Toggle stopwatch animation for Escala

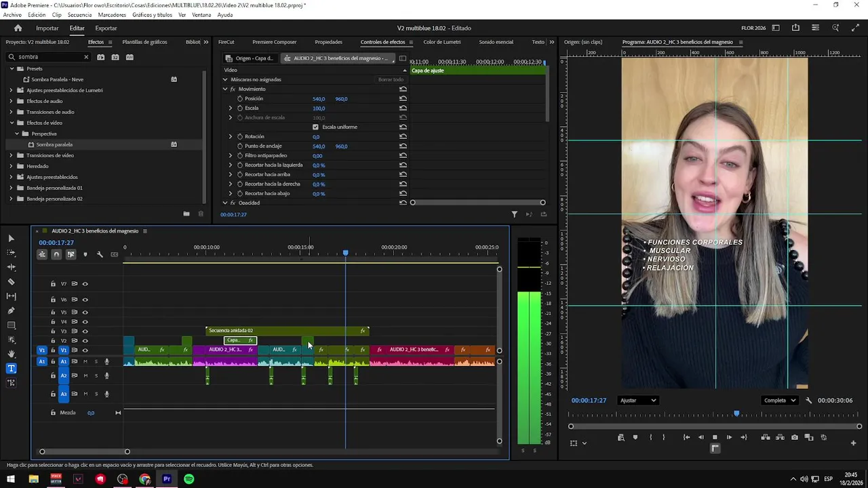point(239,108)
